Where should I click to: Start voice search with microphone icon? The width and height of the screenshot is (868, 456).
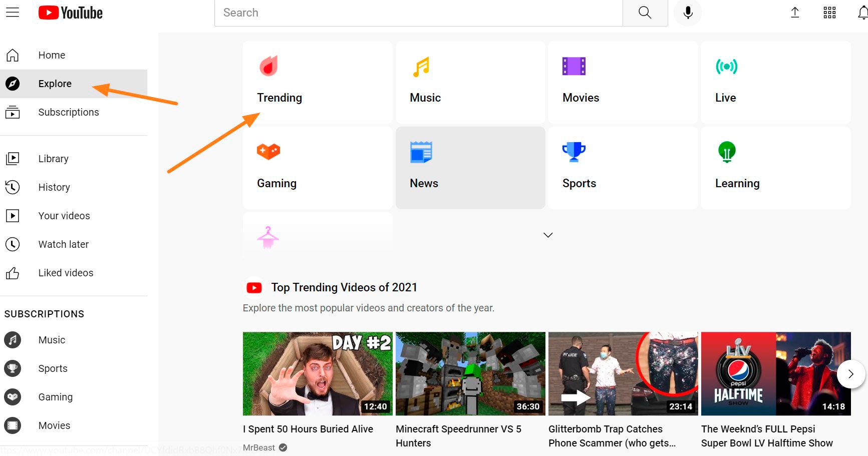[688, 13]
